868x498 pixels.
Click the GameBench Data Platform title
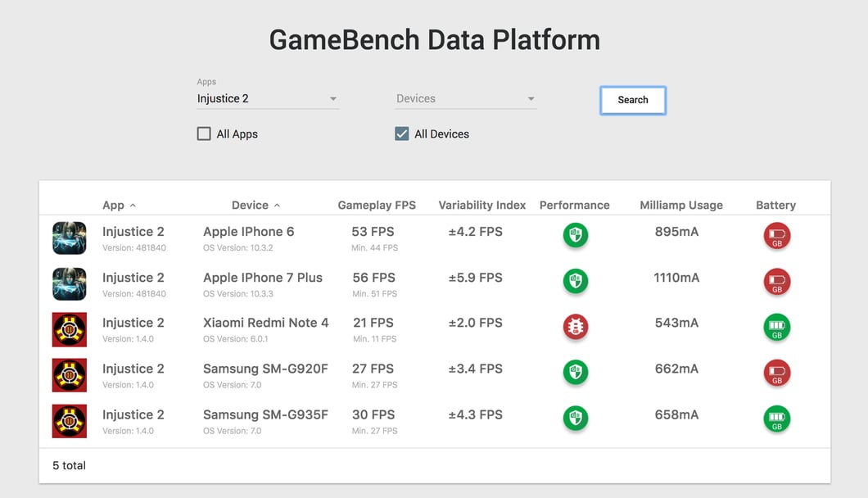(x=433, y=38)
